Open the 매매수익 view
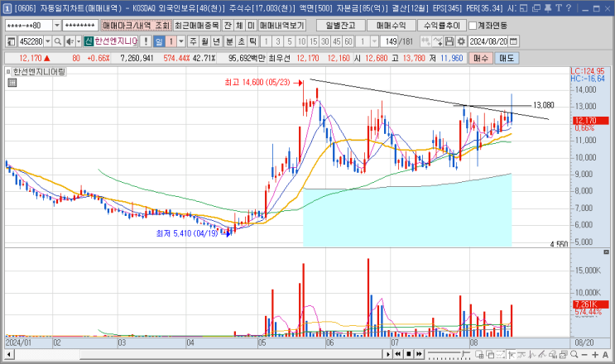This screenshot has width=615, height=364. pyautogui.click(x=391, y=26)
